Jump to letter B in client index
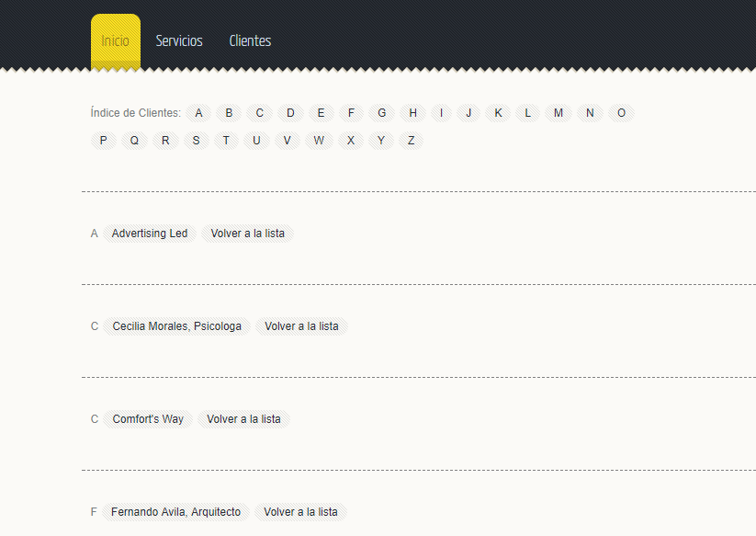Viewport: 756px width, 536px height. (x=229, y=113)
